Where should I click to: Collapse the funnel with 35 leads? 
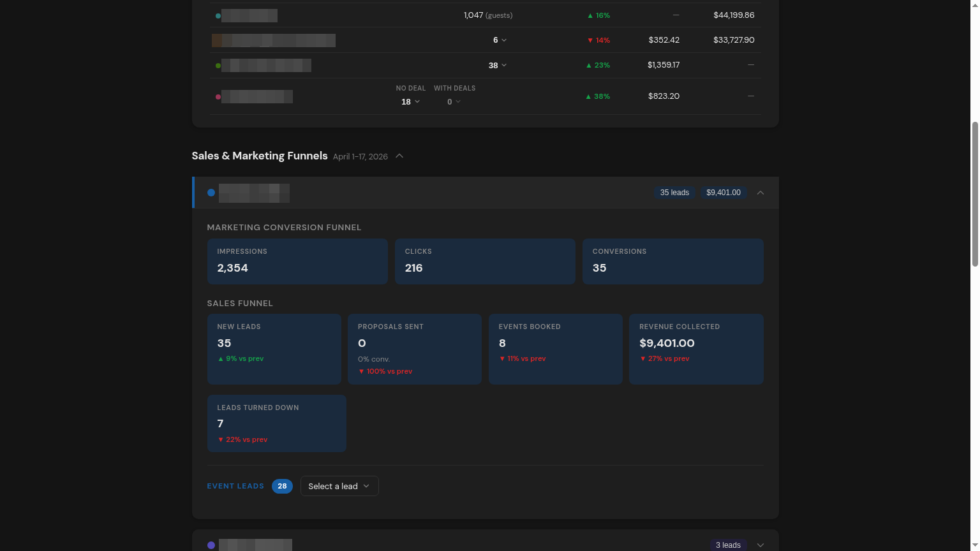[x=761, y=193]
